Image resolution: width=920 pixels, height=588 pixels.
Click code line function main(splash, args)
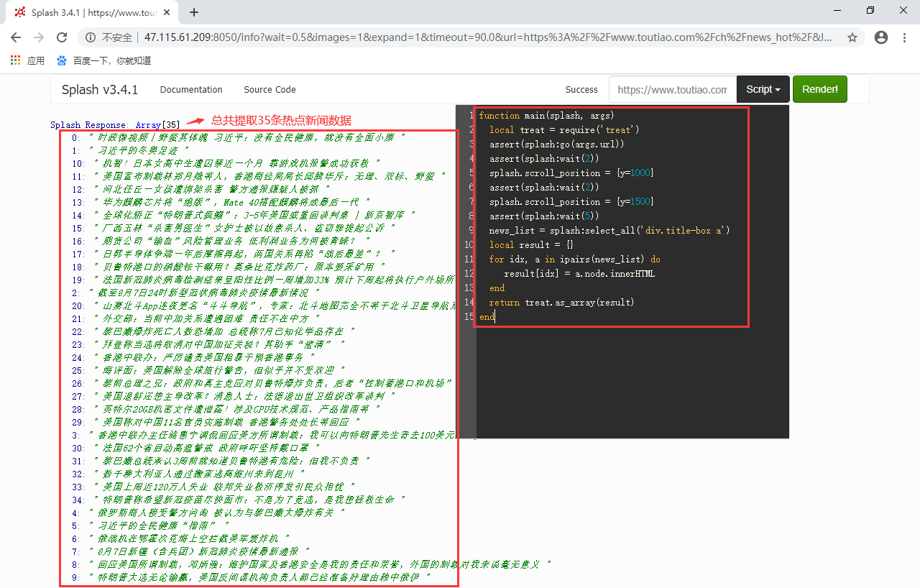pyautogui.click(x=547, y=115)
